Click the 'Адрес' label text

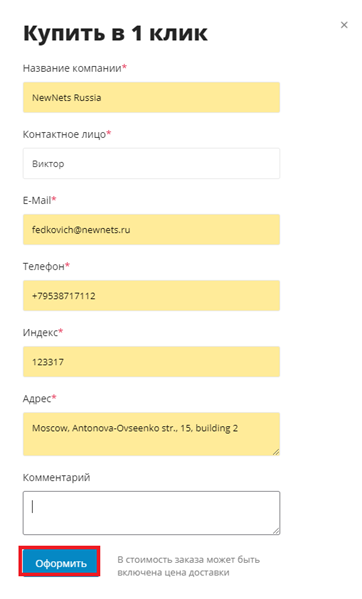[x=39, y=399]
